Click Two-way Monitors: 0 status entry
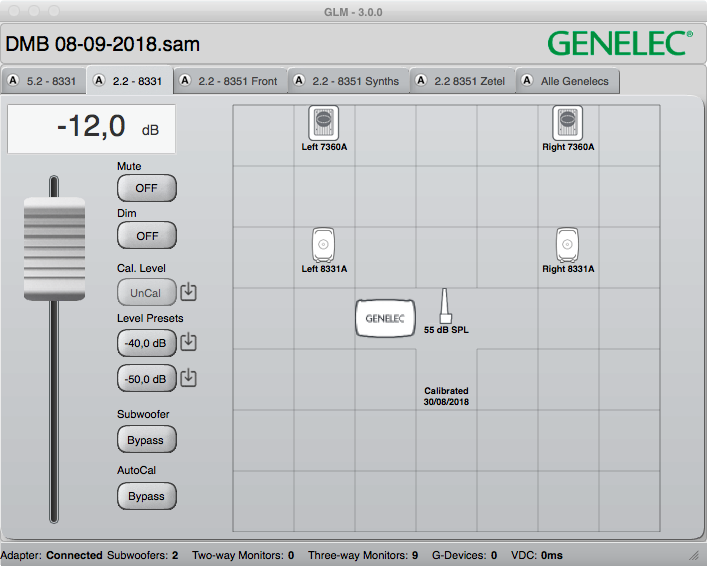Viewport: 707px width, 566px height. point(243,555)
